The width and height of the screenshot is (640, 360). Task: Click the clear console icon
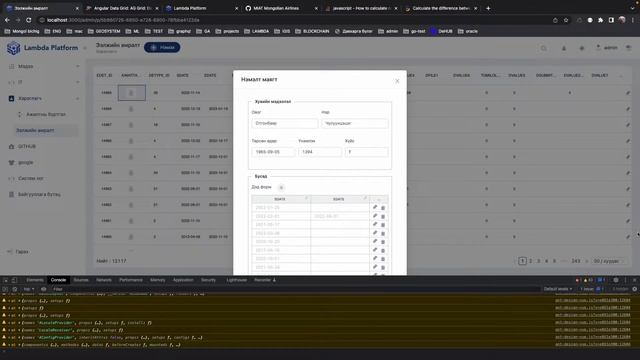15,289
